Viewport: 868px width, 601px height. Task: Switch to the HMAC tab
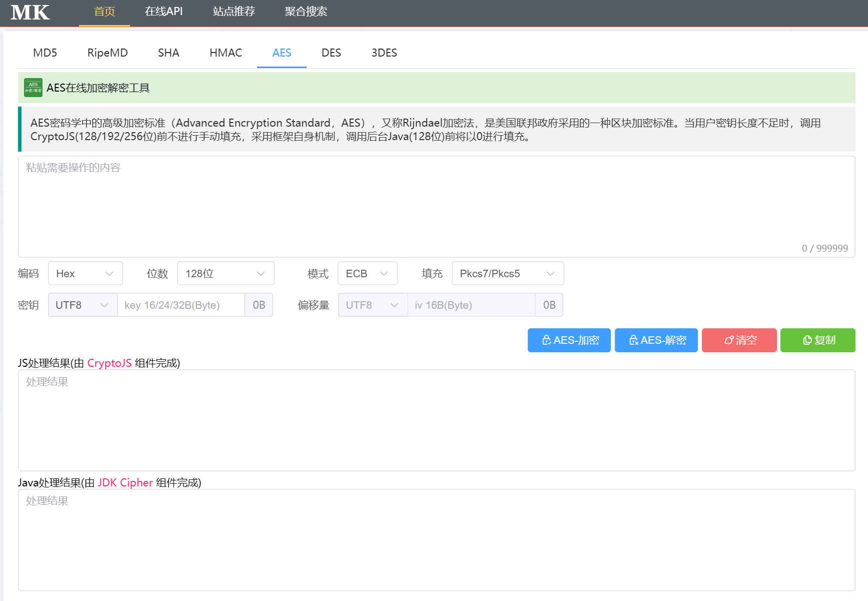coord(226,53)
